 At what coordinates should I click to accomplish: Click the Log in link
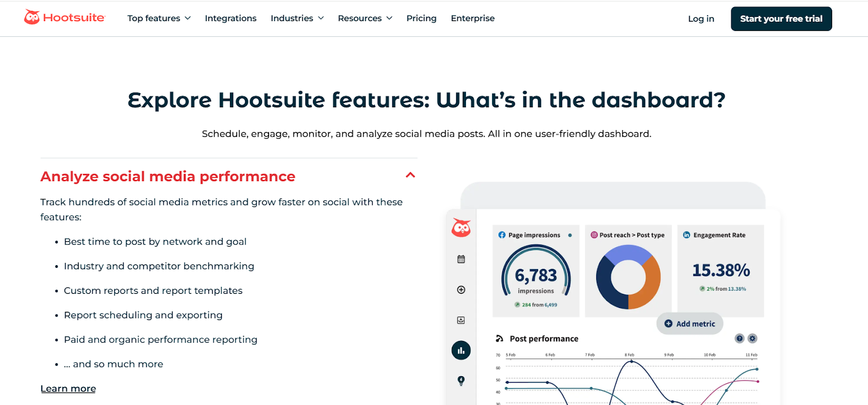point(701,18)
